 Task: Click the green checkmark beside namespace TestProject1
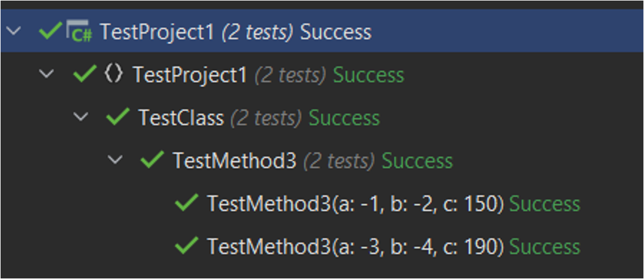85,75
